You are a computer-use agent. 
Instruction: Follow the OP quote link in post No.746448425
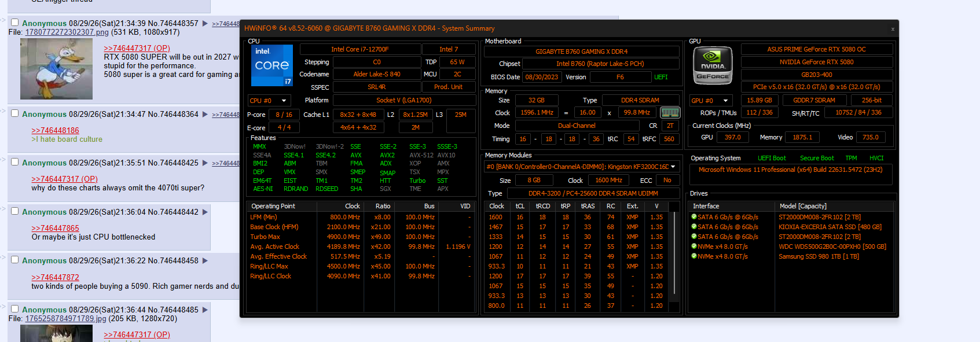tap(64, 179)
